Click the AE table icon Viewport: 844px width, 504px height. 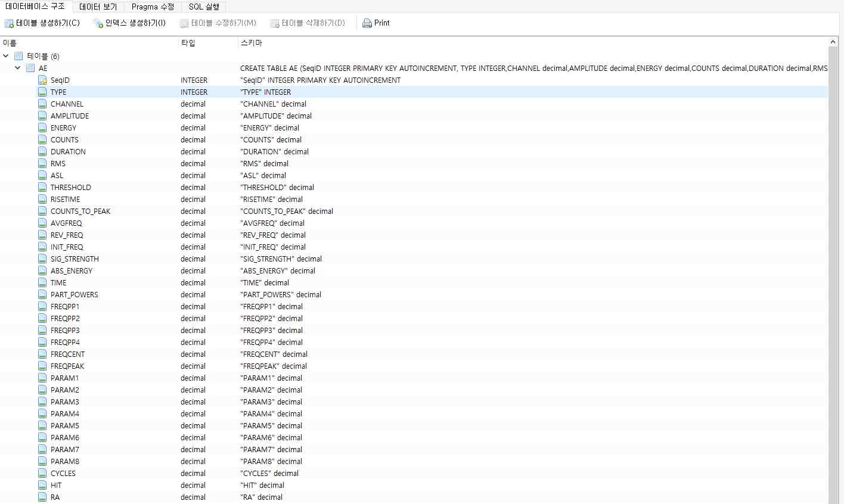(30, 68)
